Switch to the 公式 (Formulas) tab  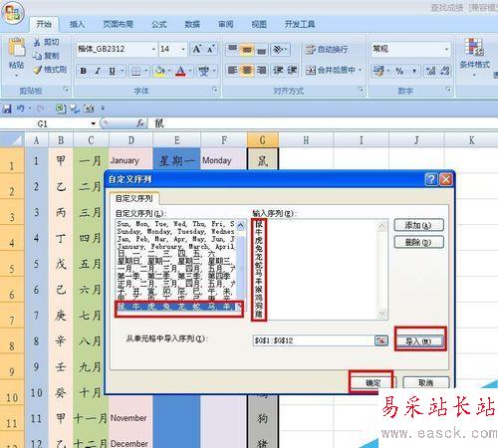[159, 24]
